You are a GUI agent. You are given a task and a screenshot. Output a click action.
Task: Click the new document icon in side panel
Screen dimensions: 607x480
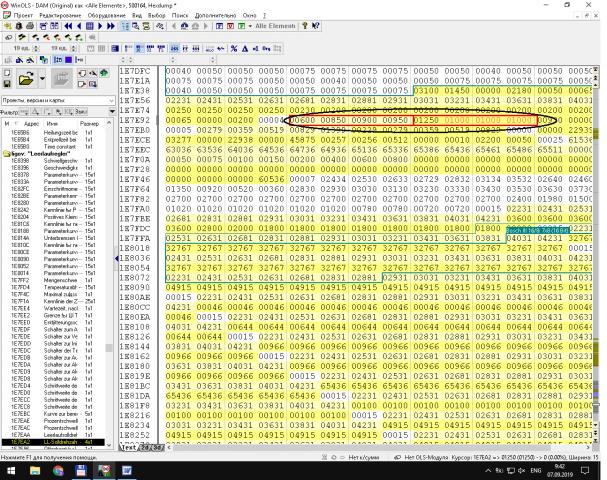point(7,73)
